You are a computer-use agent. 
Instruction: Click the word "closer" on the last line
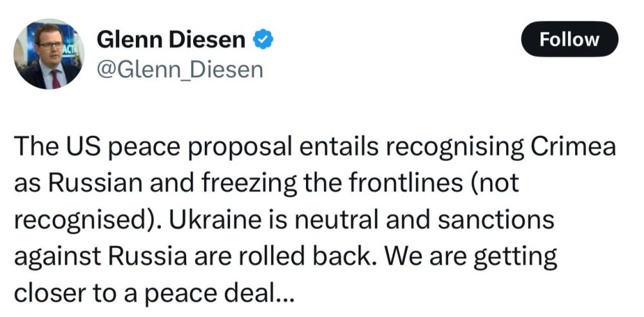(52, 293)
